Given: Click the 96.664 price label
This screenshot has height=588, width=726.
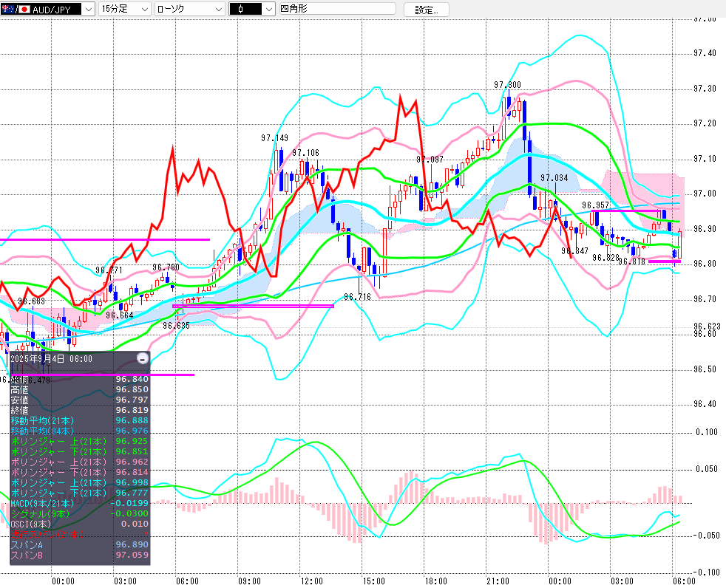Looking at the screenshot, I should [x=120, y=315].
